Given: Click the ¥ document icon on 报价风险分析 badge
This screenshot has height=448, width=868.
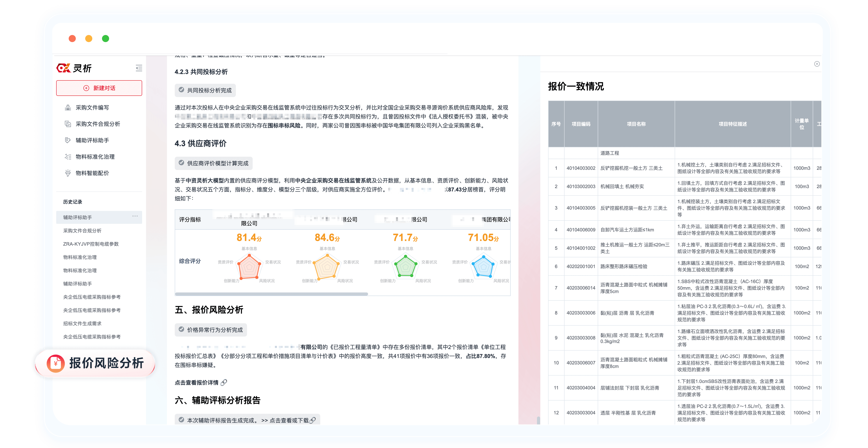Looking at the screenshot, I should click(56, 363).
